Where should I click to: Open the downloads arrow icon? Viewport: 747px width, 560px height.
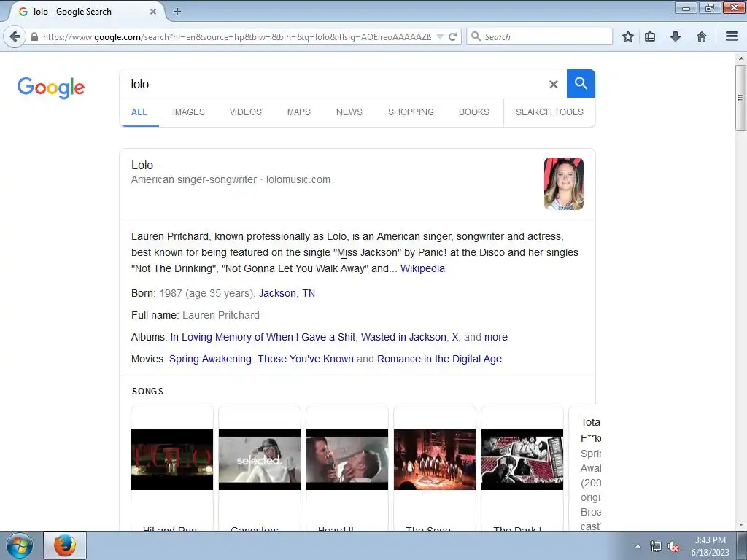675,36
